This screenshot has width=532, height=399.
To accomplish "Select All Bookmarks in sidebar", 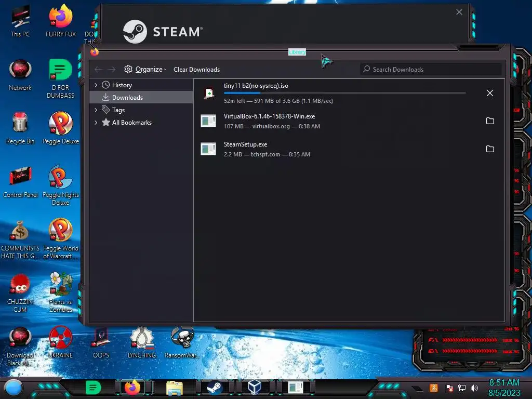I will [141, 123].
